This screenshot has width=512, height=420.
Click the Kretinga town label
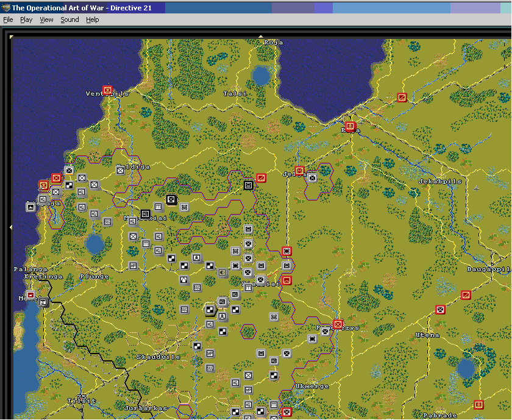pyautogui.click(x=43, y=276)
